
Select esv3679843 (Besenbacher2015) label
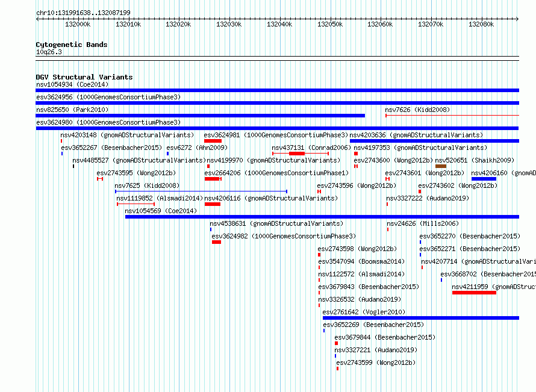tap(369, 287)
